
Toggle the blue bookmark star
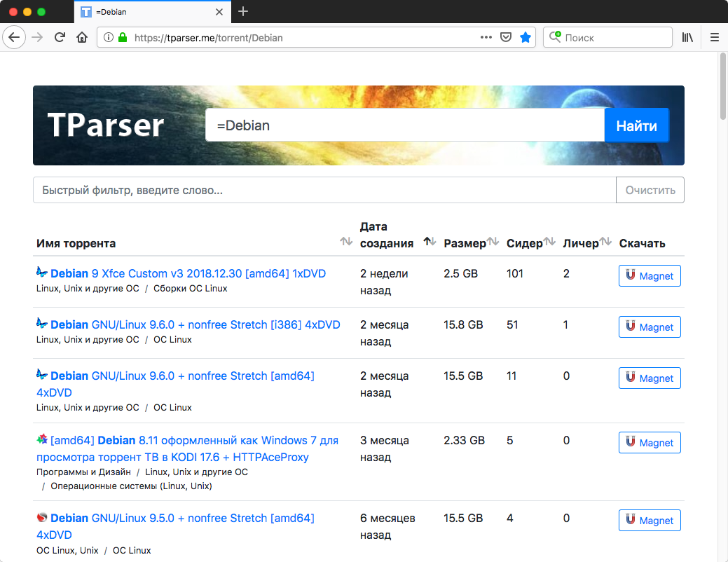tap(526, 37)
